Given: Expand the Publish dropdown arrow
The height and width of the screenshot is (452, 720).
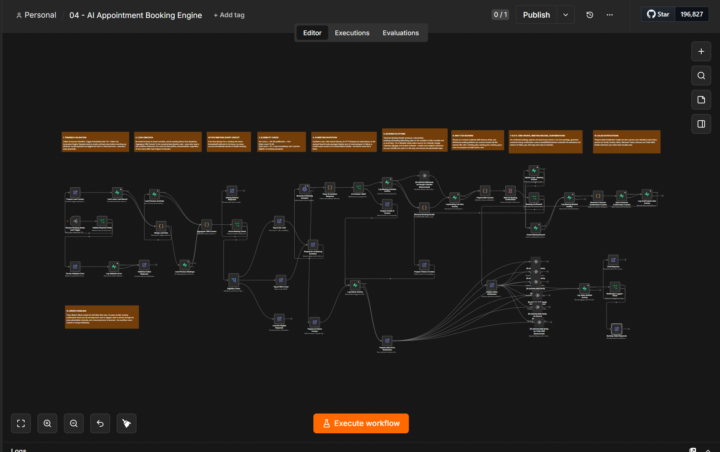Looking at the screenshot, I should point(565,15).
